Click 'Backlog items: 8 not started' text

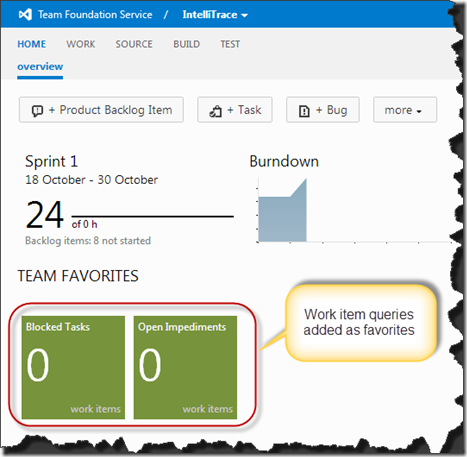88,241
